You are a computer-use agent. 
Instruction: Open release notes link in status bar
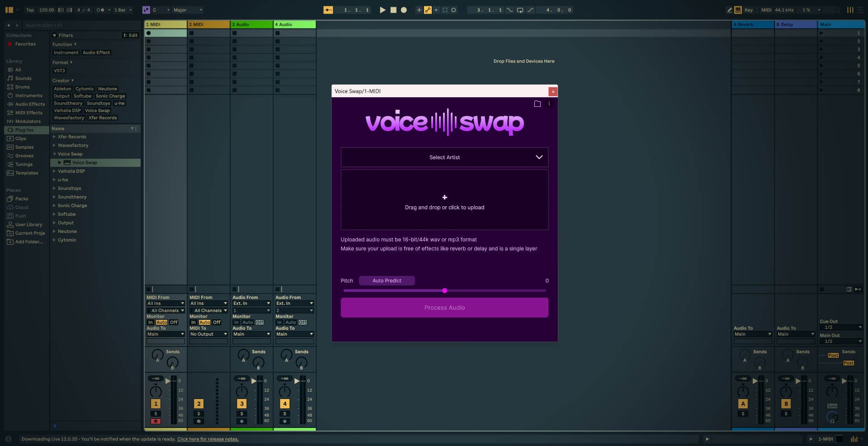[x=208, y=439]
